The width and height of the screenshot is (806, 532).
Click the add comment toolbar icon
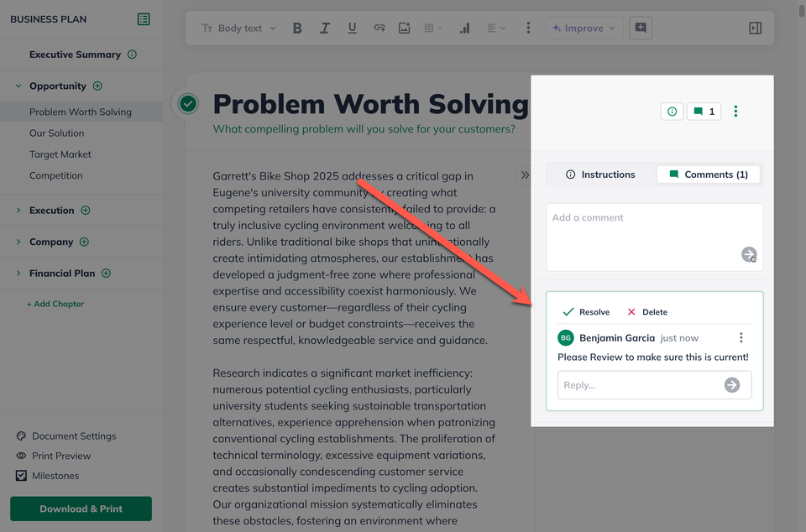coord(641,28)
